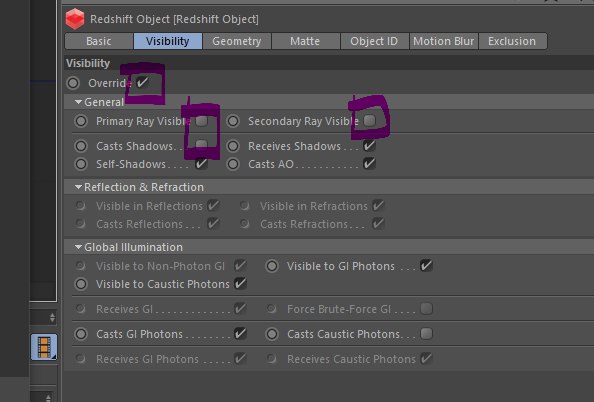594x402 pixels.
Task: Click the Visible in Refractions checkbox
Action: coord(378,206)
